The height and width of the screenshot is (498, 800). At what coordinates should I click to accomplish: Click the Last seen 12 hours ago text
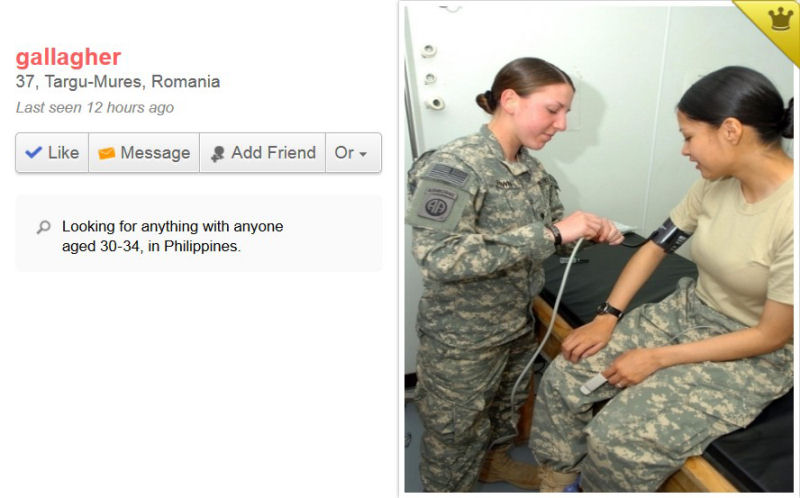(95, 108)
